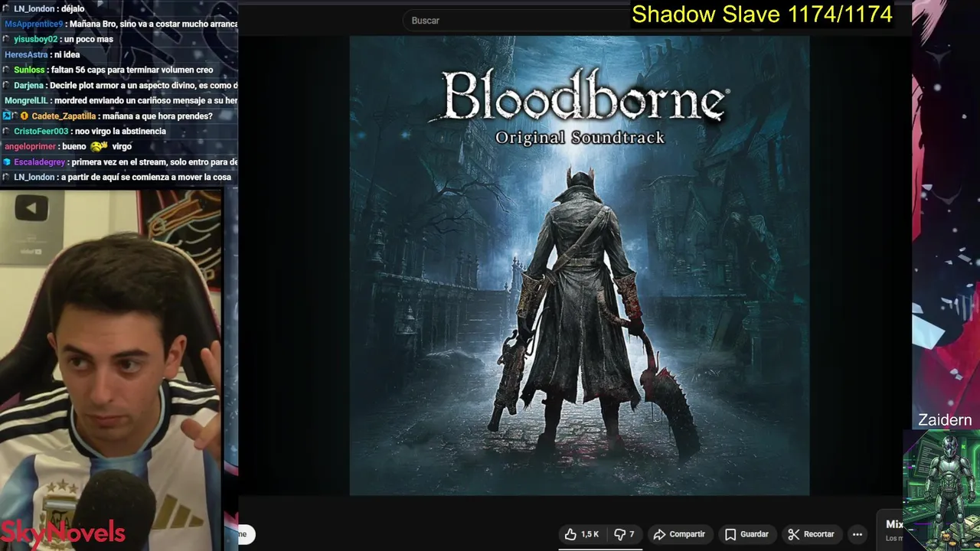Click the emoji in angeloprimer's message
This screenshot has height=551, width=980.
pos(99,146)
